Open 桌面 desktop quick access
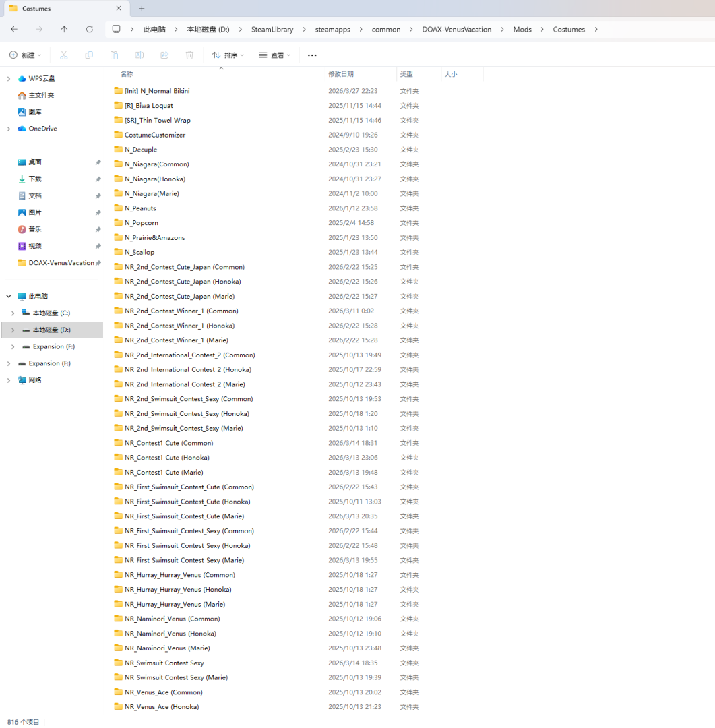715x728 pixels. (35, 162)
